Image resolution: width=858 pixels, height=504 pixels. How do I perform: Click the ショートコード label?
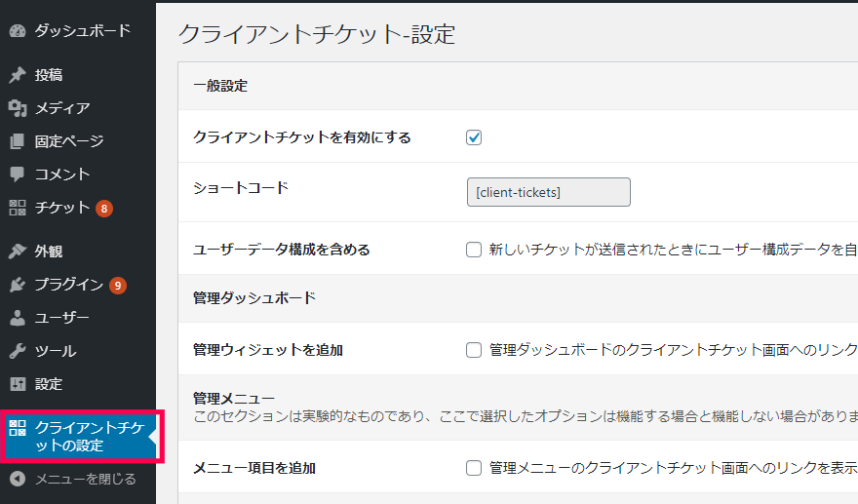coord(241,188)
